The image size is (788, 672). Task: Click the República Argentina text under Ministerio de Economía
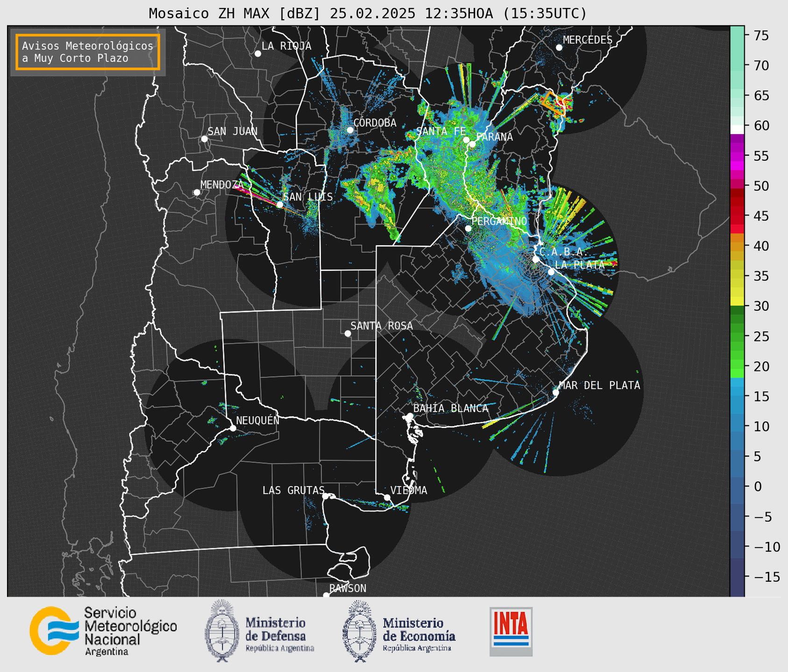417,649
